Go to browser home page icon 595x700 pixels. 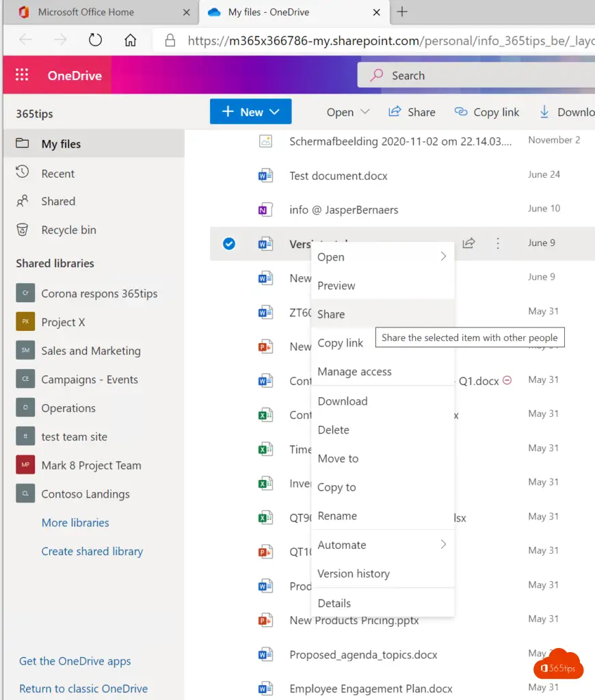pos(131,40)
